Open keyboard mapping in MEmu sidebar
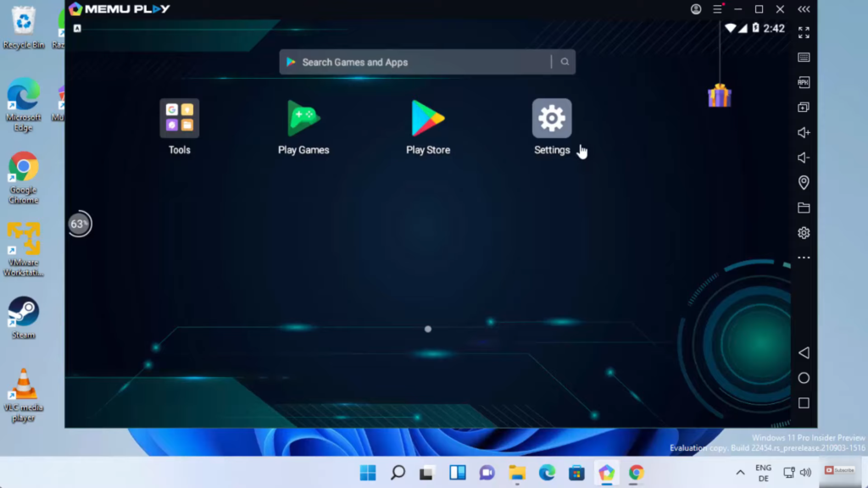This screenshot has height=488, width=868. [804, 58]
